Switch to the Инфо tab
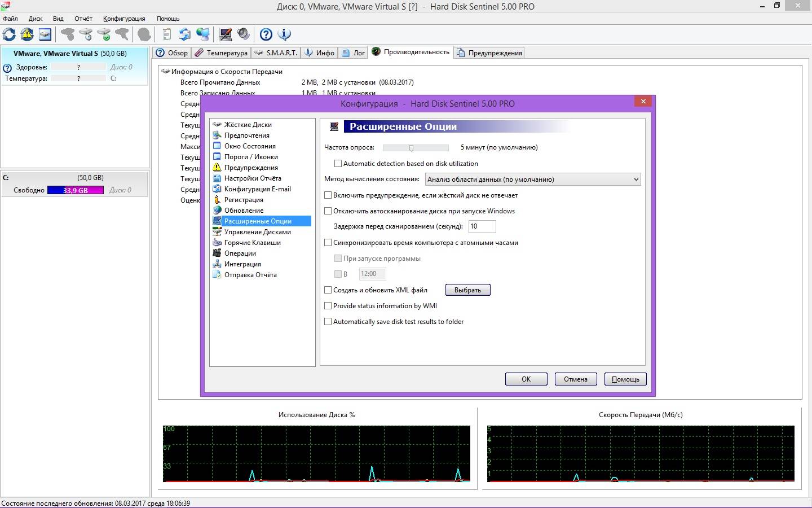This screenshot has width=812, height=508. coord(320,53)
